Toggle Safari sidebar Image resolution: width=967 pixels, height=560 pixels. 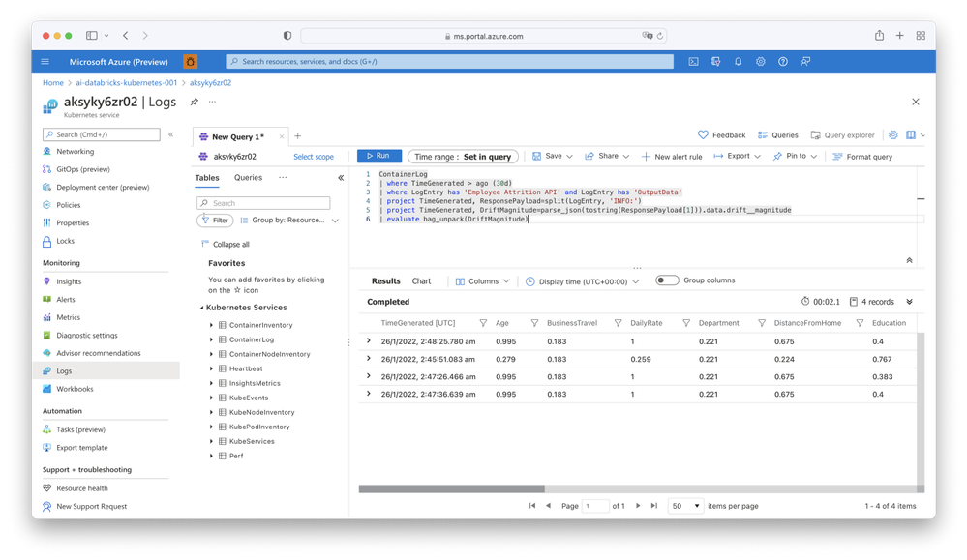[x=91, y=36]
